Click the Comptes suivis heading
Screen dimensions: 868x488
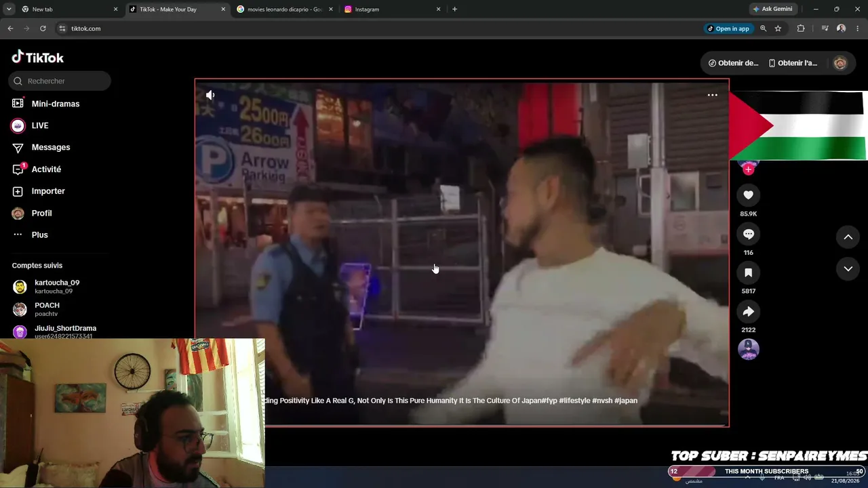[37, 266]
